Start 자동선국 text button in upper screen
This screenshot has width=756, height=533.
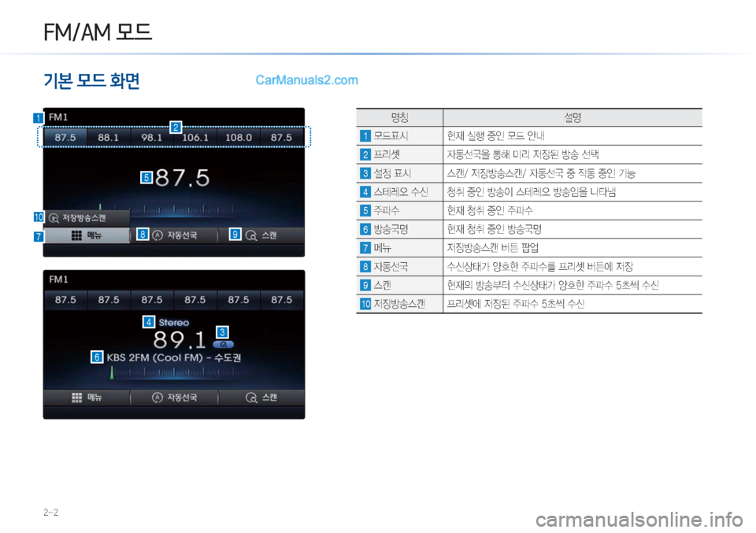(182, 235)
